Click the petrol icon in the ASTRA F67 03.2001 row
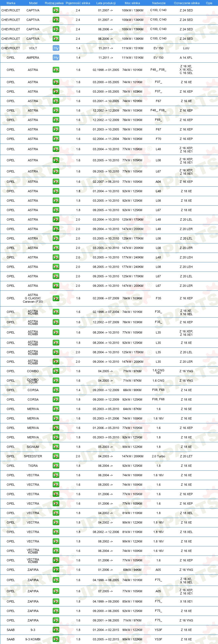 [56, 101]
